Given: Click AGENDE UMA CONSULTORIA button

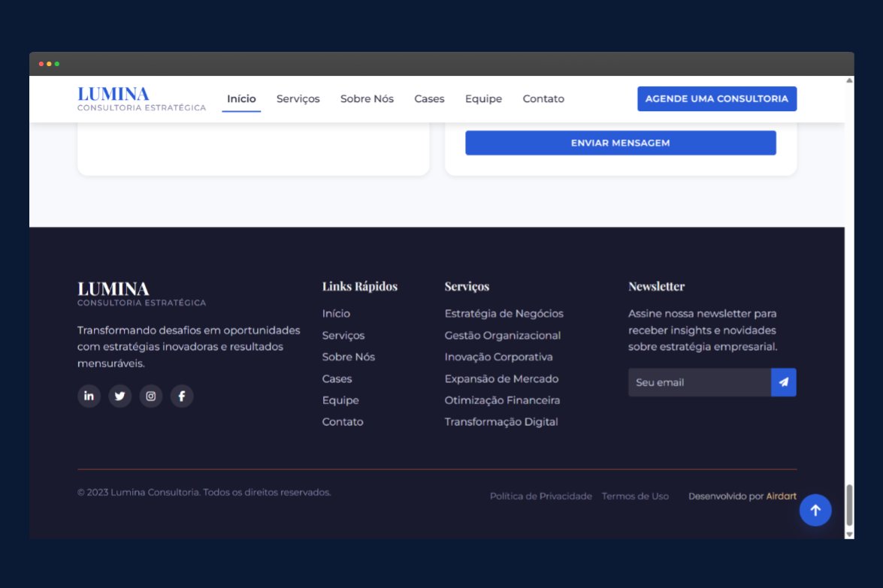Looking at the screenshot, I should (716, 98).
